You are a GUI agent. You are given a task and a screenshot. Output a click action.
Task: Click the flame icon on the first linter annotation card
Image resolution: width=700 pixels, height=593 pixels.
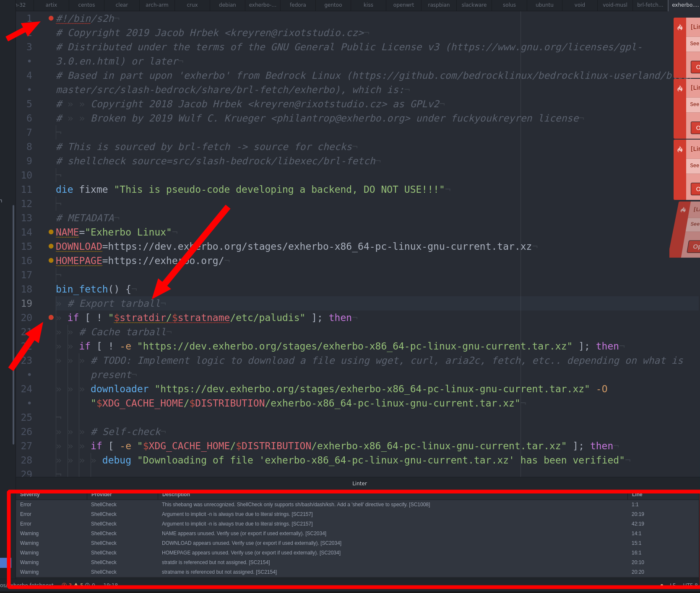(681, 27)
